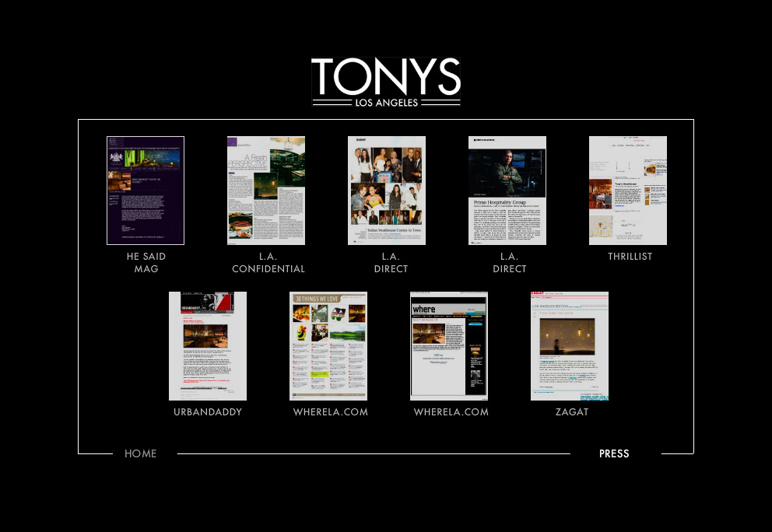Image resolution: width=772 pixels, height=532 pixels.
Task: Select the HE SAID MAG caption link
Action: click(146, 262)
